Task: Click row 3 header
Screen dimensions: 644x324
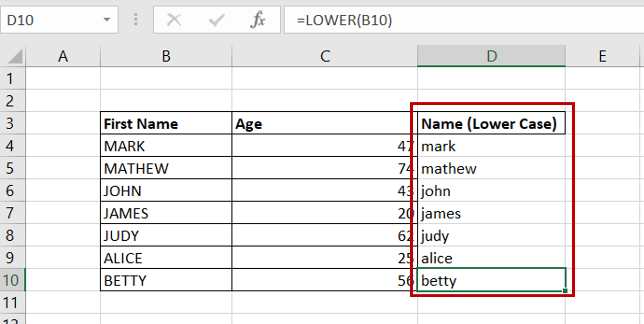Action: point(11,124)
